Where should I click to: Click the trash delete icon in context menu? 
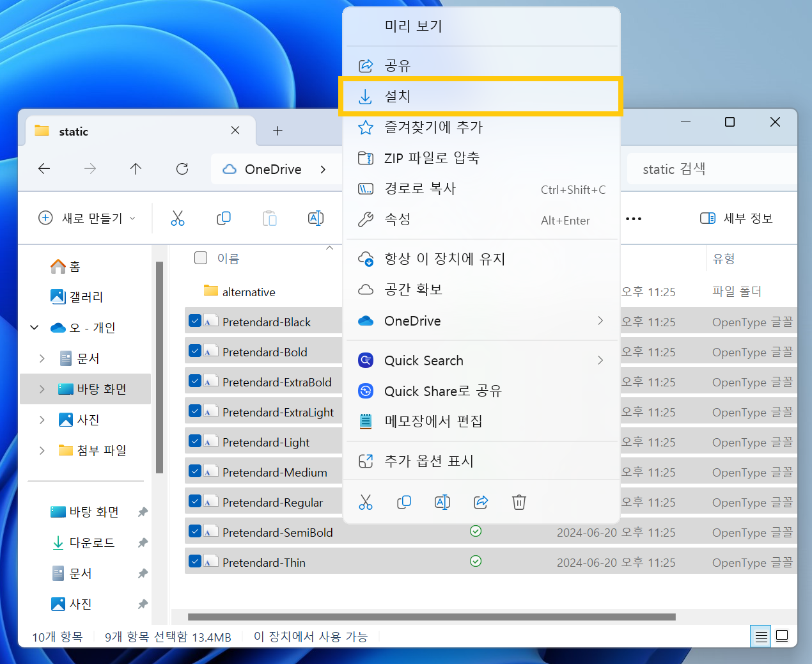[x=519, y=502]
